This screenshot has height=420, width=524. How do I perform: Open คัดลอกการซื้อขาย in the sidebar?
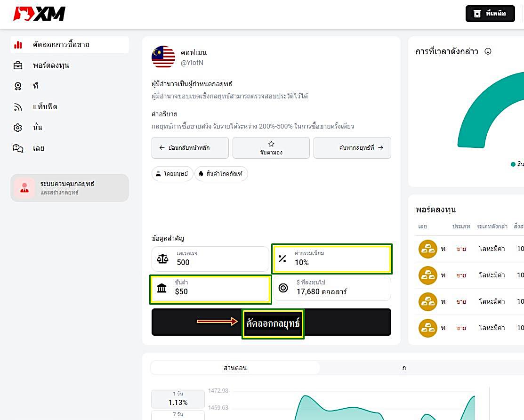[x=70, y=45]
